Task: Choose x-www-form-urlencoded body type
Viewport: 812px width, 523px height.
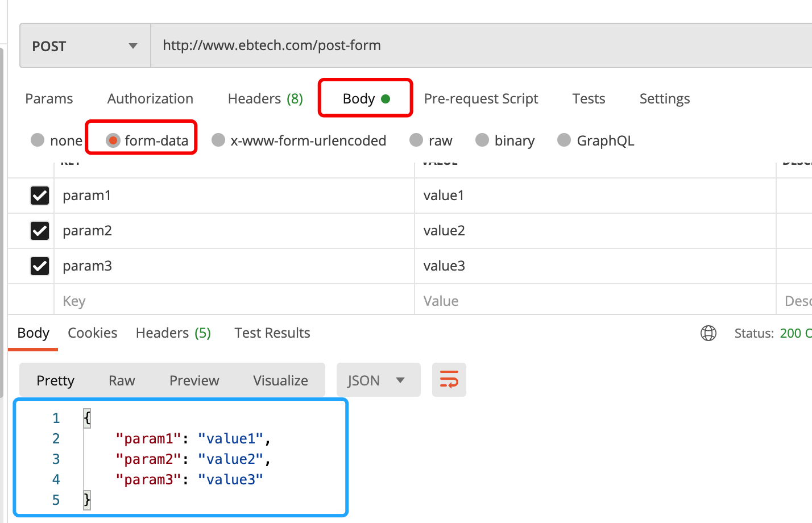Action: point(218,140)
